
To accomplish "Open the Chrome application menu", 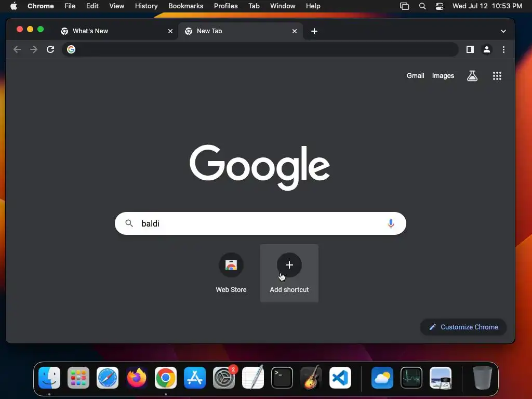I will click(x=41, y=6).
